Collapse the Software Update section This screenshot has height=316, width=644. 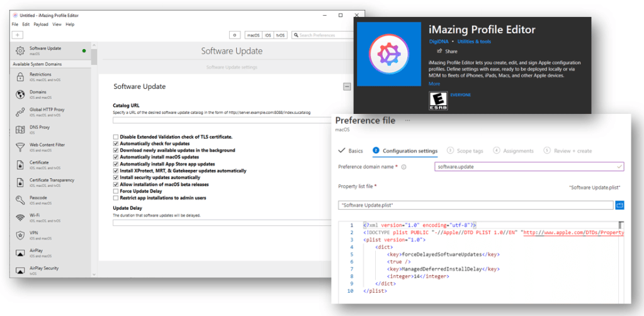pos(346,87)
